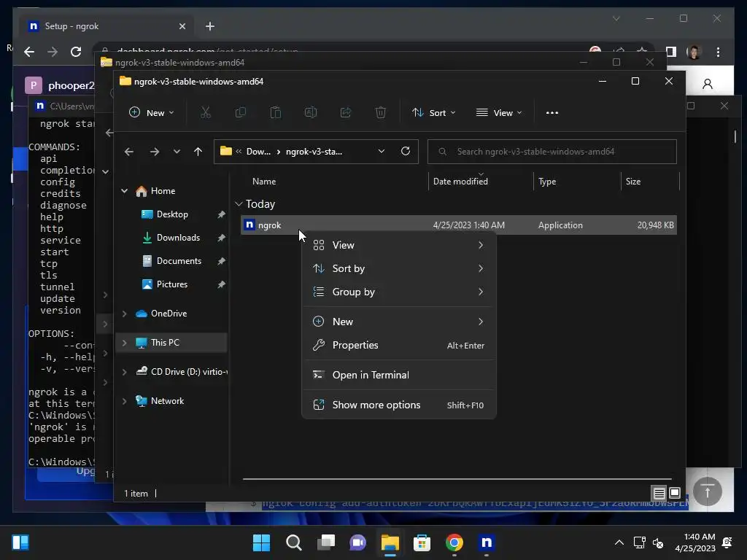
Task: Open Microsoft Store on taskbar
Action: pos(422,542)
